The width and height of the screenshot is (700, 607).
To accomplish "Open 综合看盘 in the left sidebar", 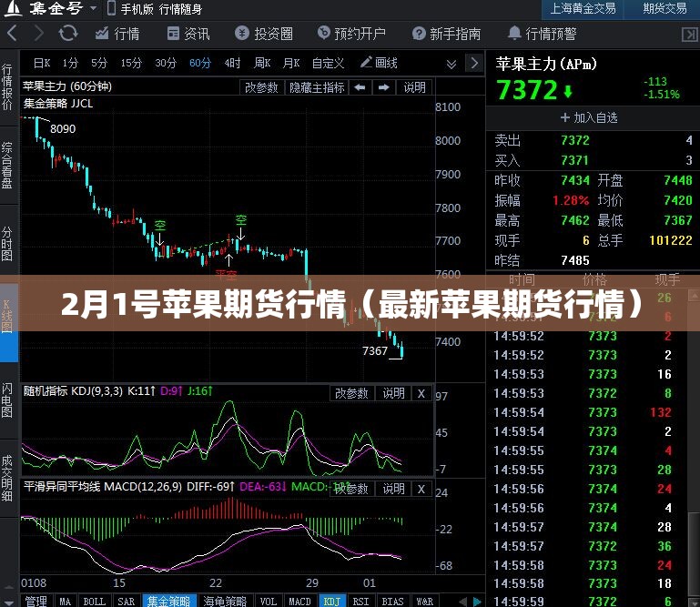I will point(7,165).
